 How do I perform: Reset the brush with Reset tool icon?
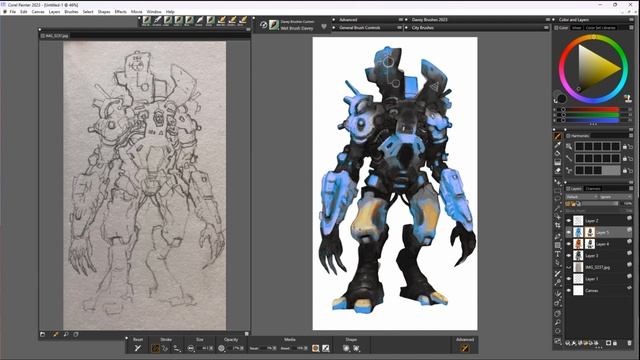tap(138, 348)
